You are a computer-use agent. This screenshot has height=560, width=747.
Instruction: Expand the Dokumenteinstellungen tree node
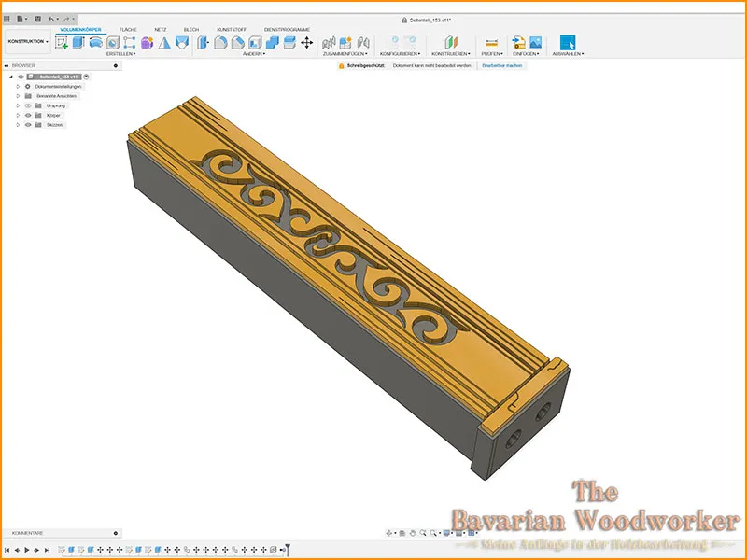pos(18,87)
